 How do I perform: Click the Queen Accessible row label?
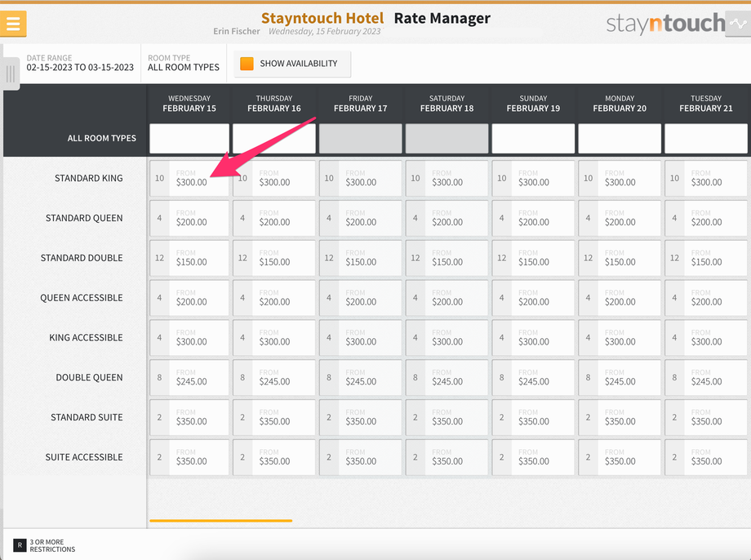(82, 297)
